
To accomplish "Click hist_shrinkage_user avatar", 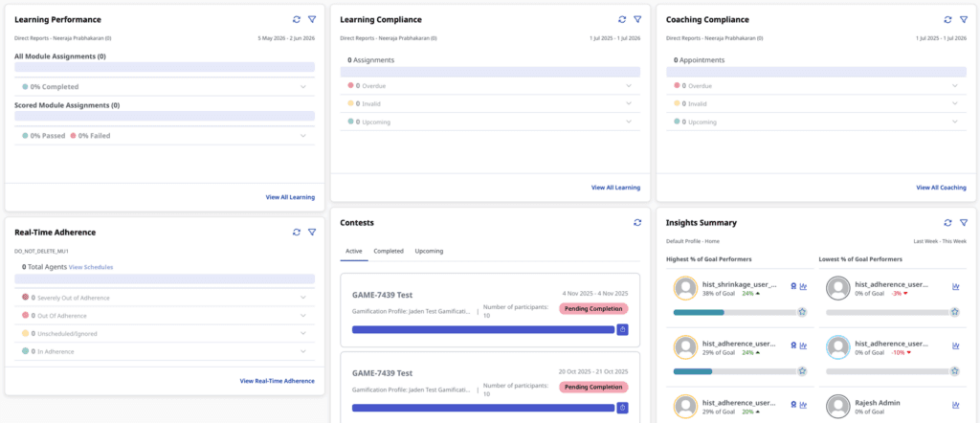I will coord(685,288).
